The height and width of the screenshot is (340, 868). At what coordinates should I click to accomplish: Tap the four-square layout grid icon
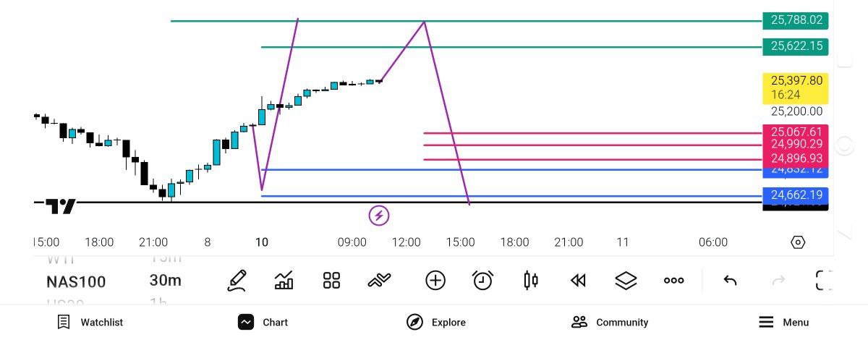tap(331, 280)
